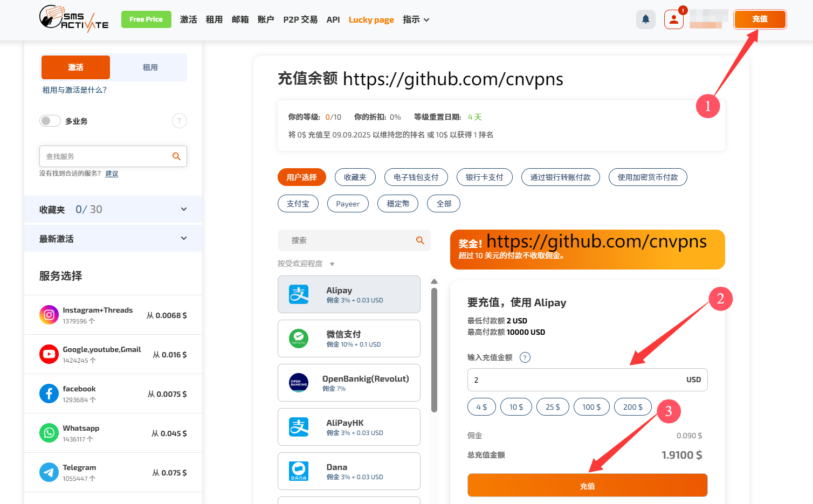813x504 pixels.
Task: Open the 指示 dropdown menu
Action: click(x=416, y=19)
